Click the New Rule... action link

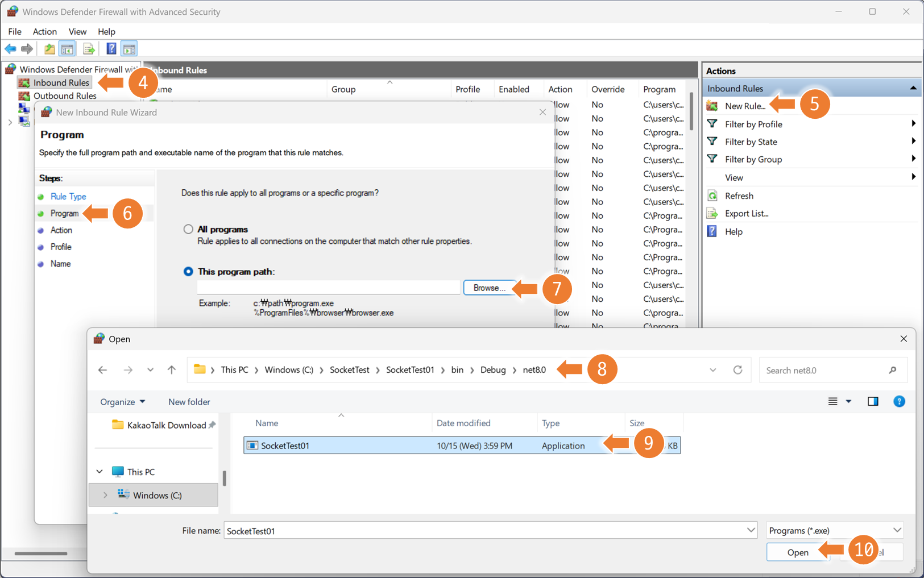click(x=745, y=106)
